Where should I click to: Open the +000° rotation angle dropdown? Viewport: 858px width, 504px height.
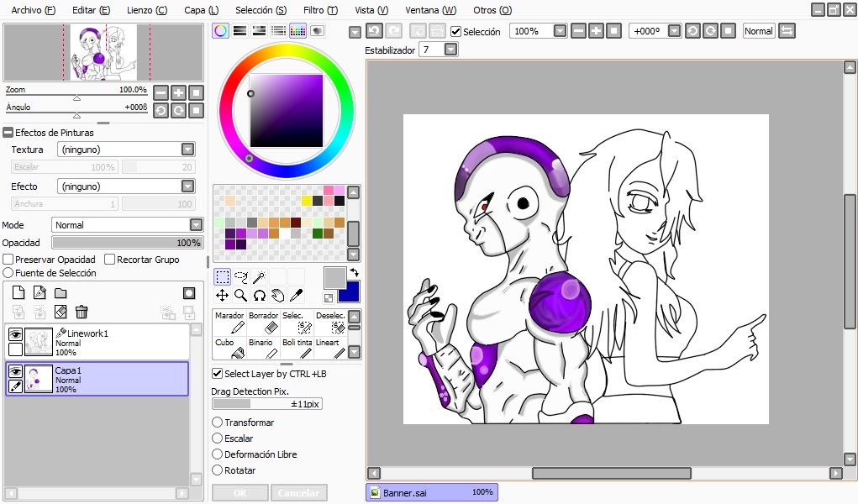(675, 31)
